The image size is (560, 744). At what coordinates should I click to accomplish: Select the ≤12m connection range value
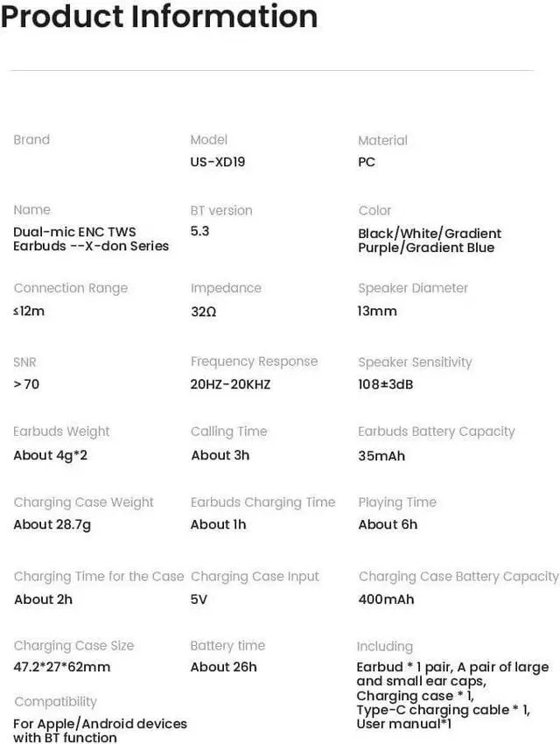30,311
